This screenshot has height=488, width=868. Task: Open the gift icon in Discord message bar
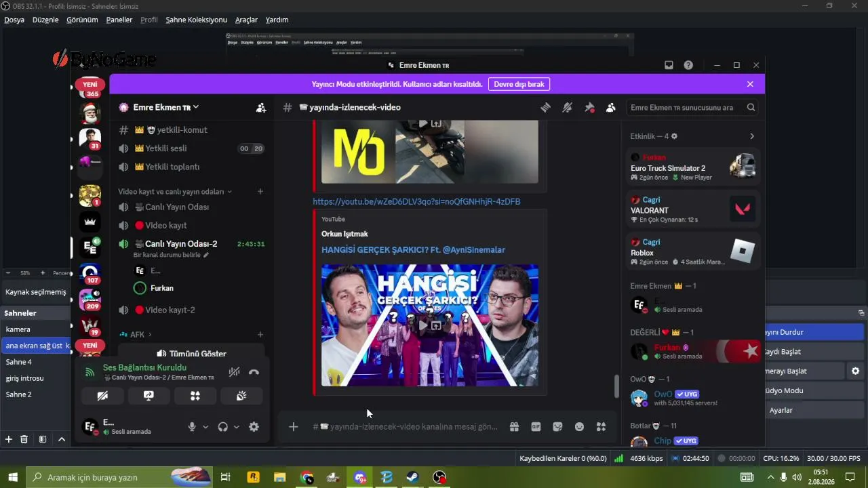(514, 427)
